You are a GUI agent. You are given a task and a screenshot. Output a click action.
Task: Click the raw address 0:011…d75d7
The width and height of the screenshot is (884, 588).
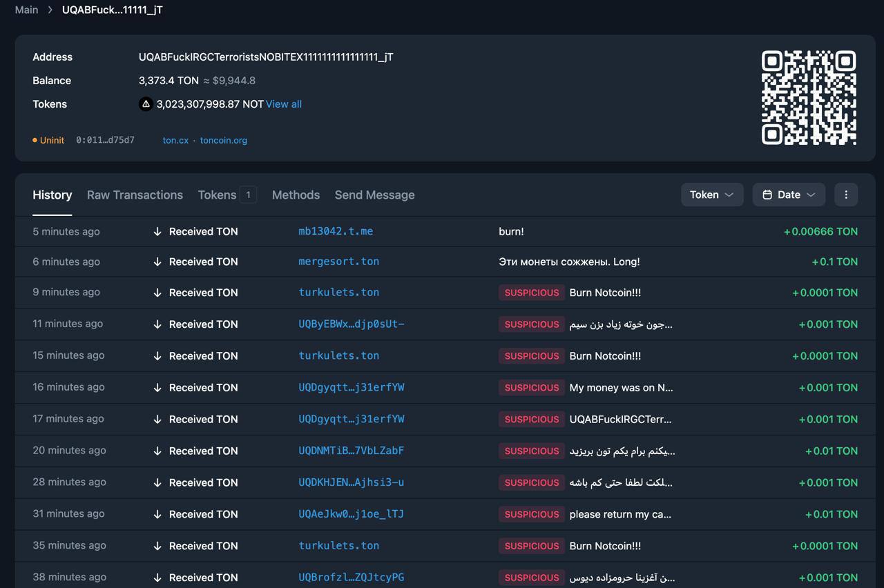(x=105, y=140)
